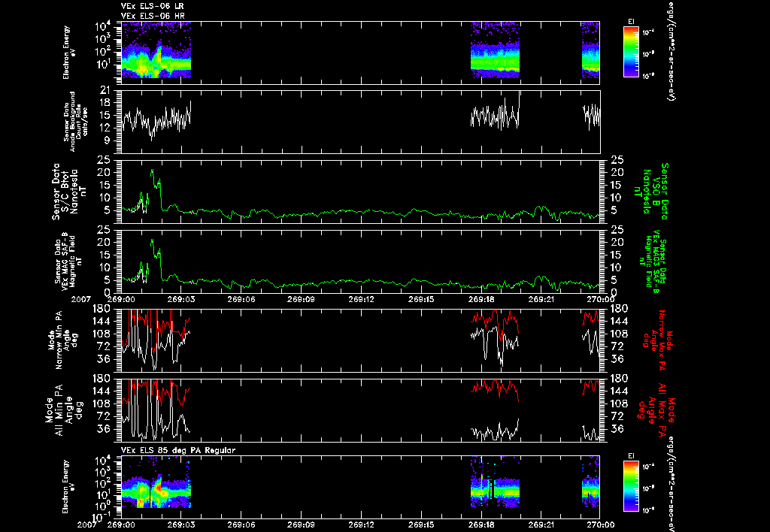770x532 pixels.
Task: Select the green 'VEx MAG3 SAF-B' axis label
Action: pyautogui.click(x=655, y=261)
